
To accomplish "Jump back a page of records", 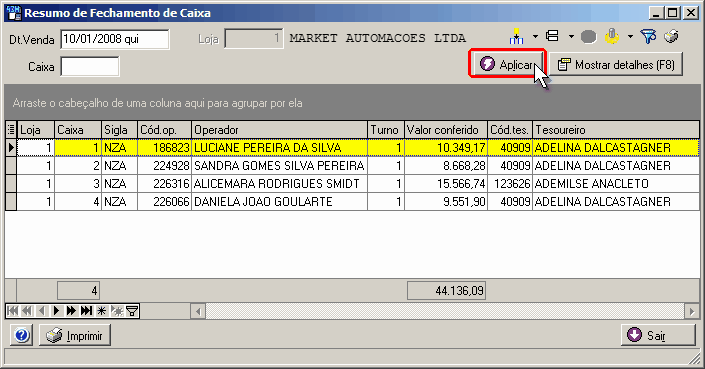I will pyautogui.click(x=27, y=311).
